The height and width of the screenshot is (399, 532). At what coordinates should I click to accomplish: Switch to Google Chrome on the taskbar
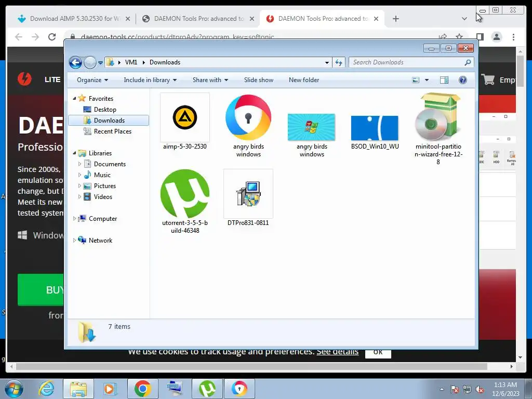[x=142, y=389]
